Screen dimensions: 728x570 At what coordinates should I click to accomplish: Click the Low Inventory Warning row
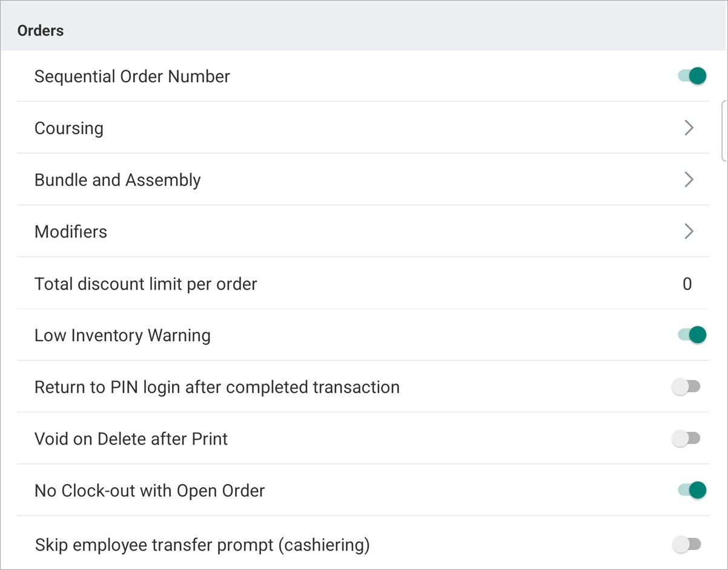pyautogui.click(x=123, y=334)
